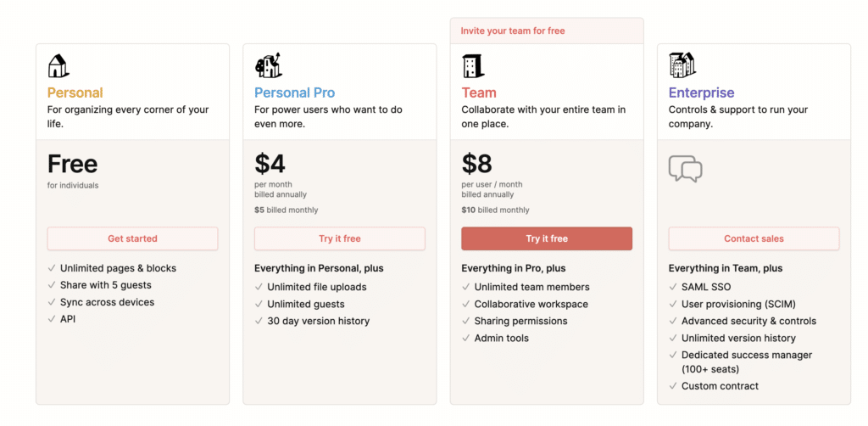Select the Personal plan heading
The image size is (868, 426).
pyautogui.click(x=75, y=92)
